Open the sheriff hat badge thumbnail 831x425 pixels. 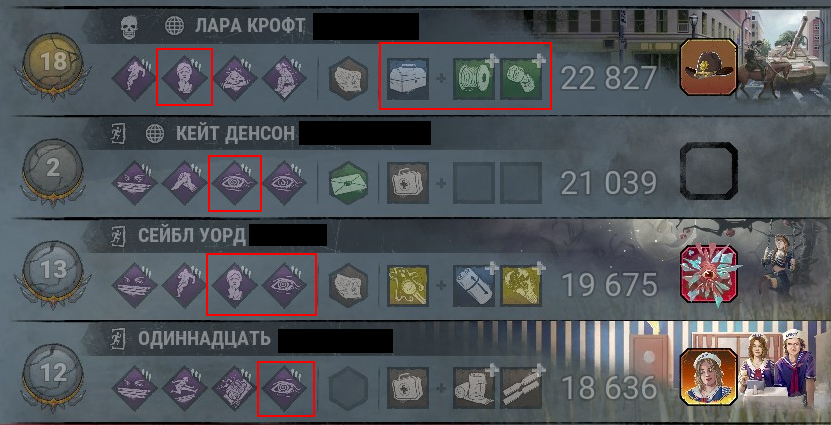tap(709, 67)
